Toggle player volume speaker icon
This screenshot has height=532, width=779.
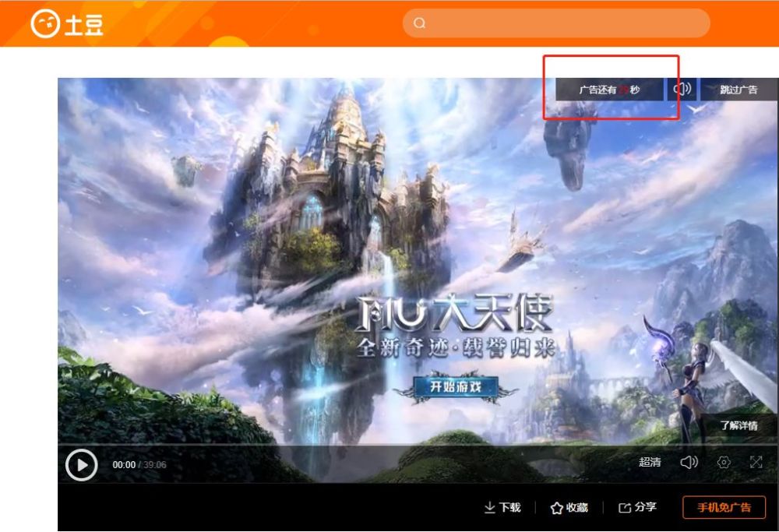(x=689, y=463)
